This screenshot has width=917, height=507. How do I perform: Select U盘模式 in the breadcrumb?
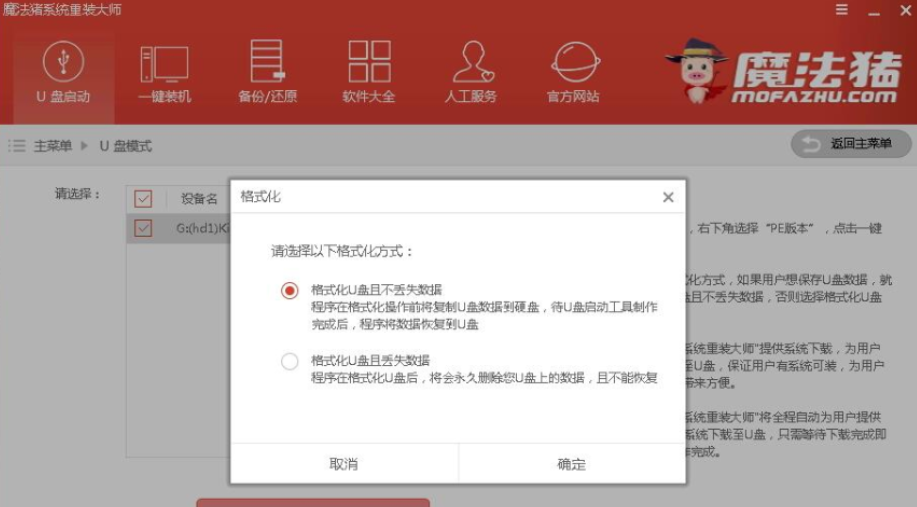125,146
